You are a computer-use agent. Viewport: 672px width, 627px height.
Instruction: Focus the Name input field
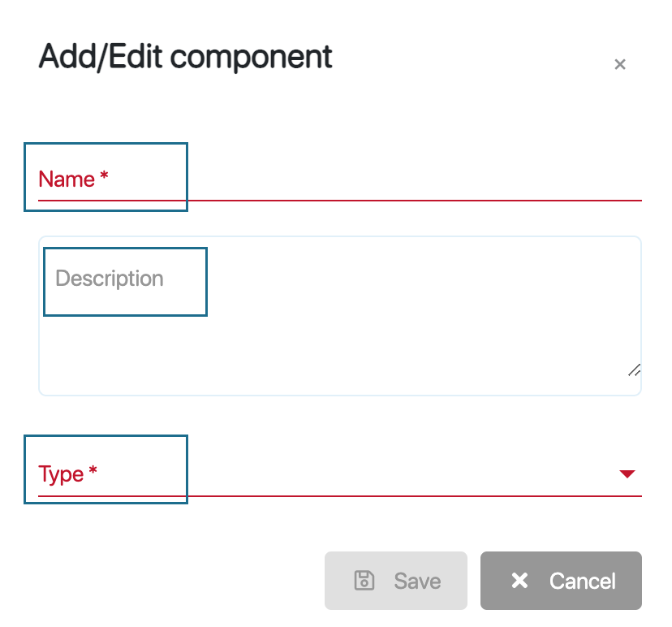pyautogui.click(x=339, y=179)
